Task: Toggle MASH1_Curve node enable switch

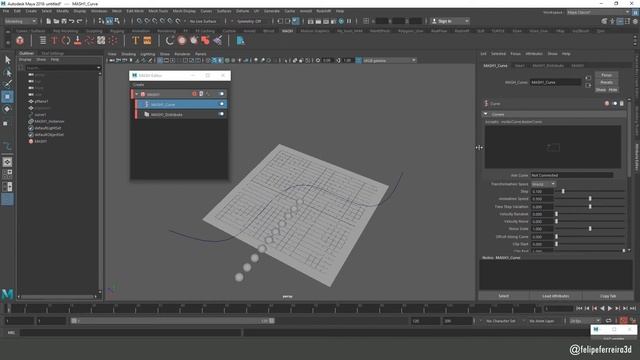Action: [x=222, y=104]
